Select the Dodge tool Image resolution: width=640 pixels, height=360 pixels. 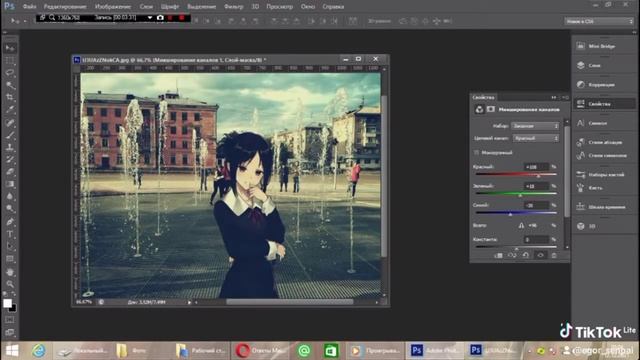point(10,209)
